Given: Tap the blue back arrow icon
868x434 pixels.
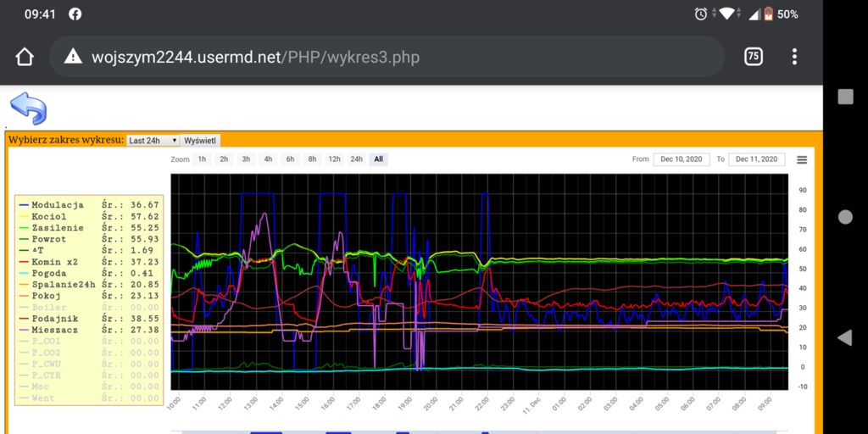Looking at the screenshot, I should [28, 108].
